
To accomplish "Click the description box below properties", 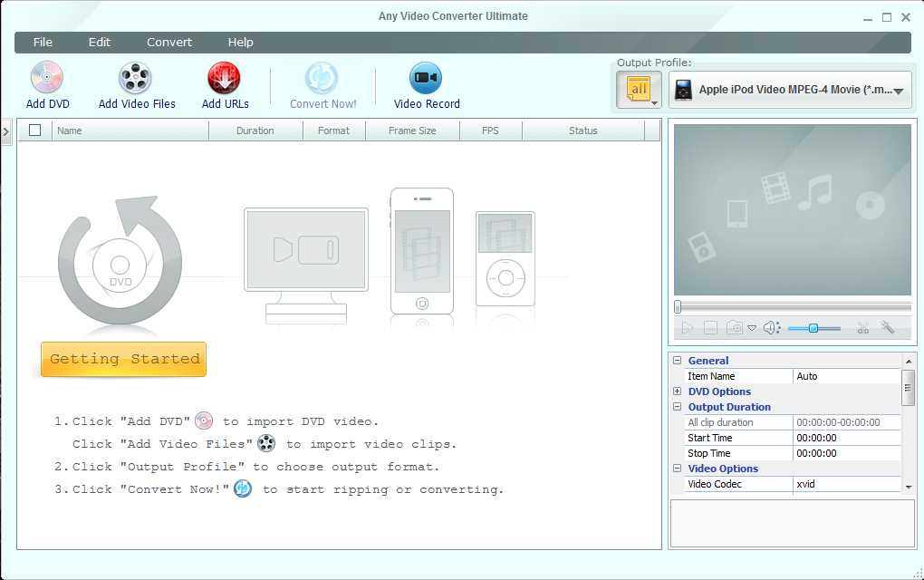I will pos(792,524).
